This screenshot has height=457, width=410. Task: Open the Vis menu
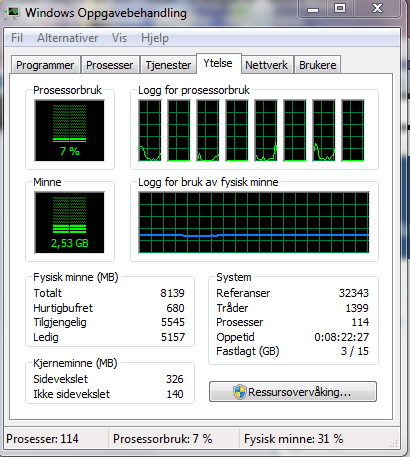click(119, 38)
